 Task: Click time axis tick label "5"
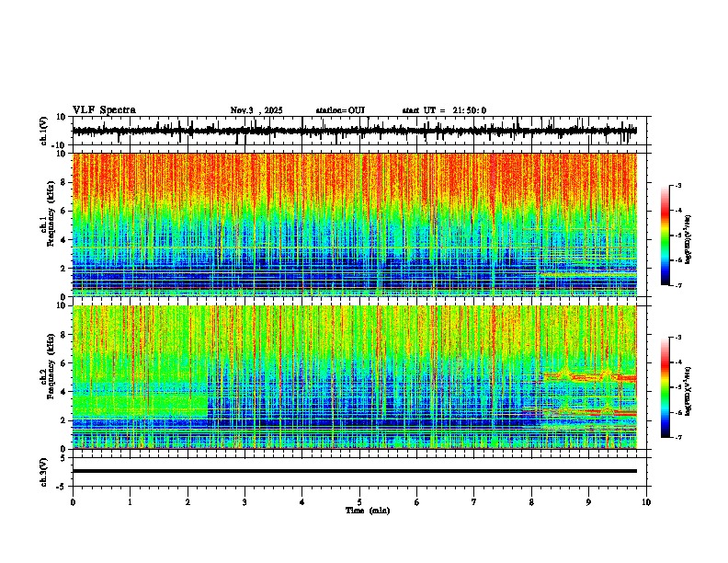359,502
